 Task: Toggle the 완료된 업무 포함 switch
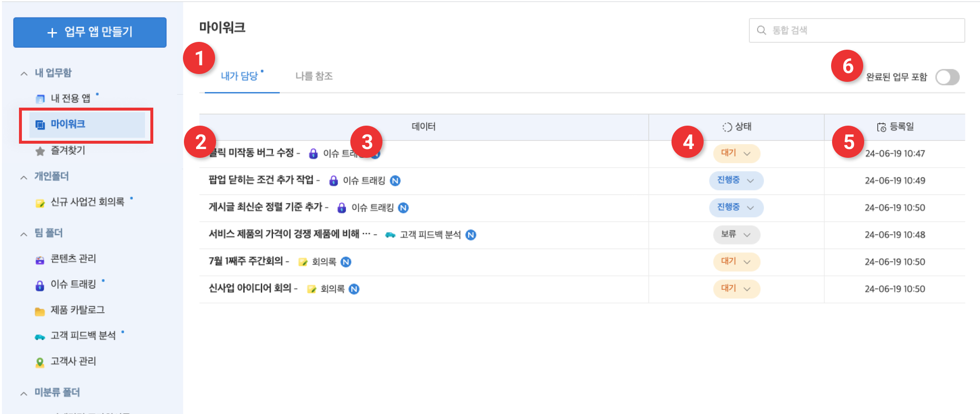tap(947, 77)
